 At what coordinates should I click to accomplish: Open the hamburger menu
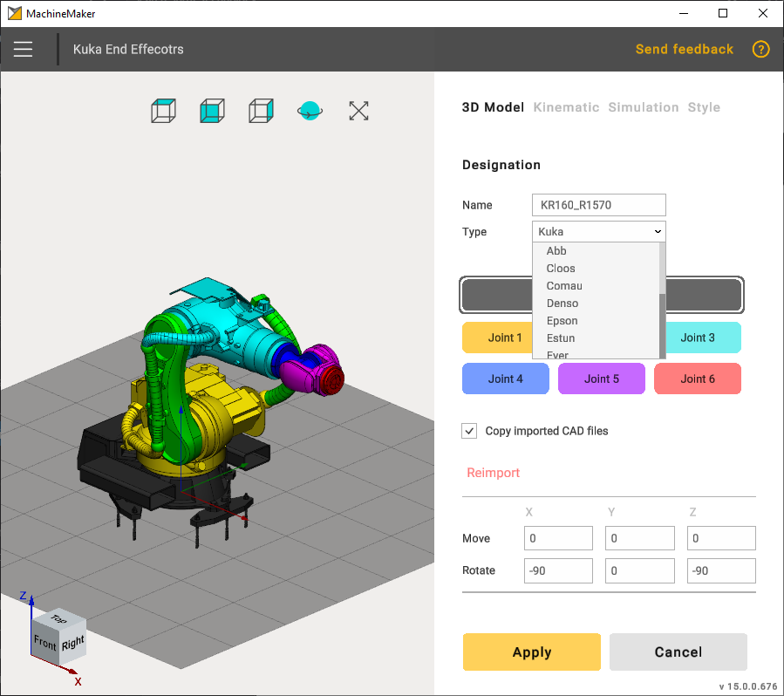click(x=24, y=50)
